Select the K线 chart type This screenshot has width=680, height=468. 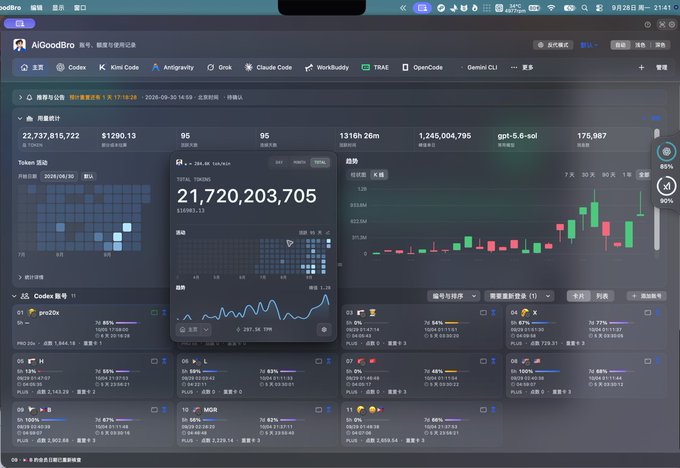pyautogui.click(x=379, y=175)
